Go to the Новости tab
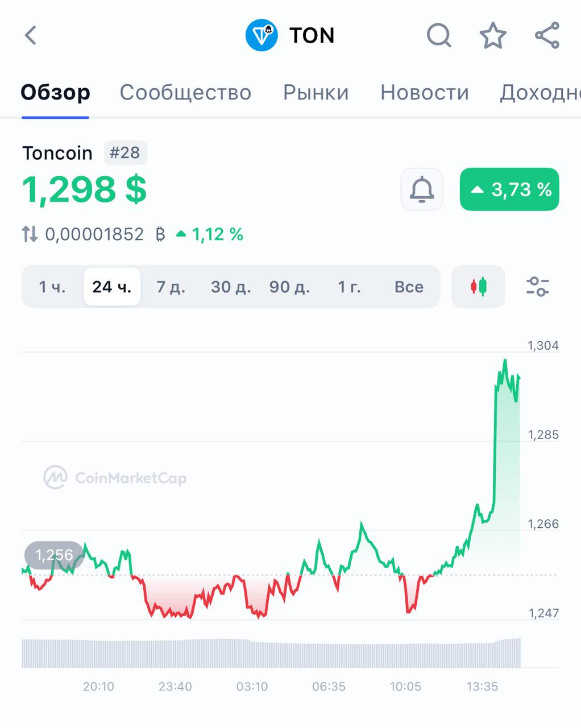 pos(425,92)
